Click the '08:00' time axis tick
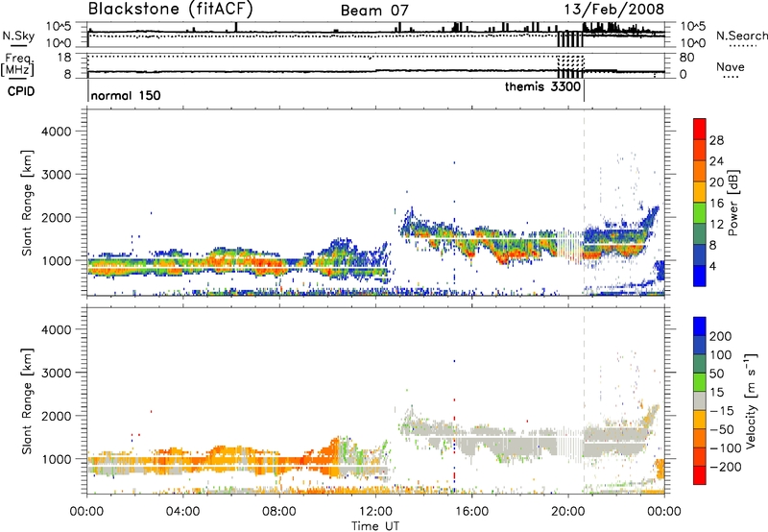The image size is (768, 532). (x=279, y=512)
